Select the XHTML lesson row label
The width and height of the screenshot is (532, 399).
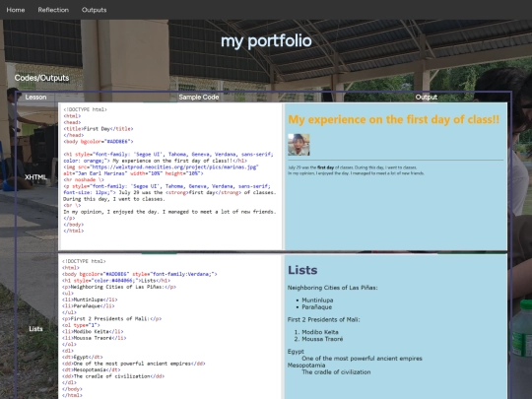tap(35, 177)
